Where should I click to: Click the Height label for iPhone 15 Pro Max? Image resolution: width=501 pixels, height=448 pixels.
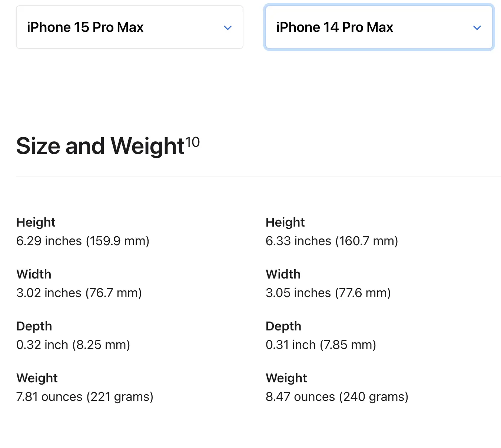[x=36, y=222]
